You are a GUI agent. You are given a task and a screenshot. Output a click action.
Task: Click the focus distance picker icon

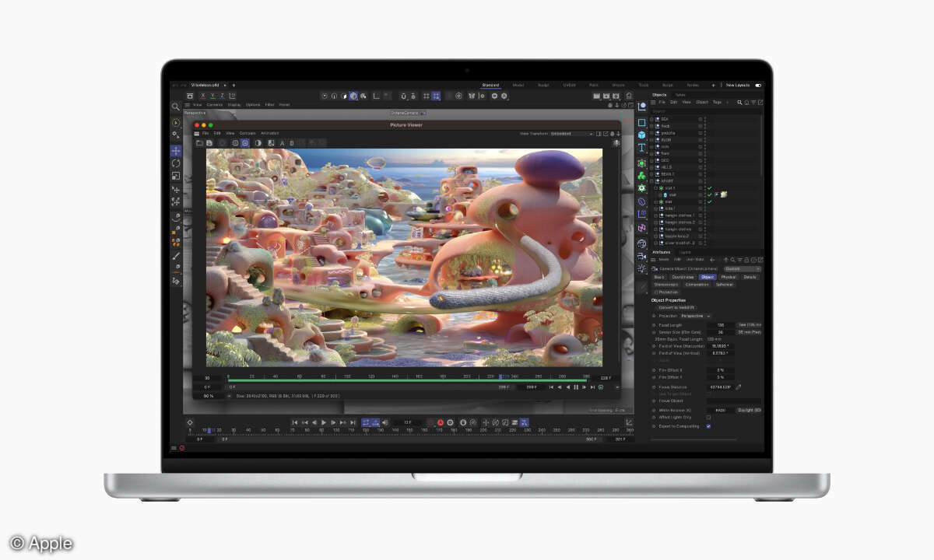point(739,387)
